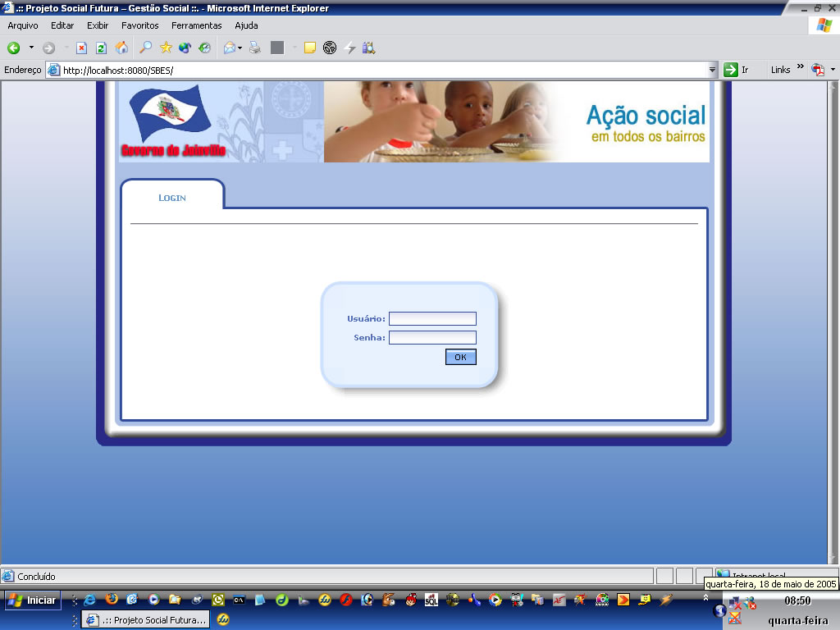This screenshot has width=840, height=630.
Task: Open the Search magnifier in the toolbar
Action: click(x=145, y=48)
